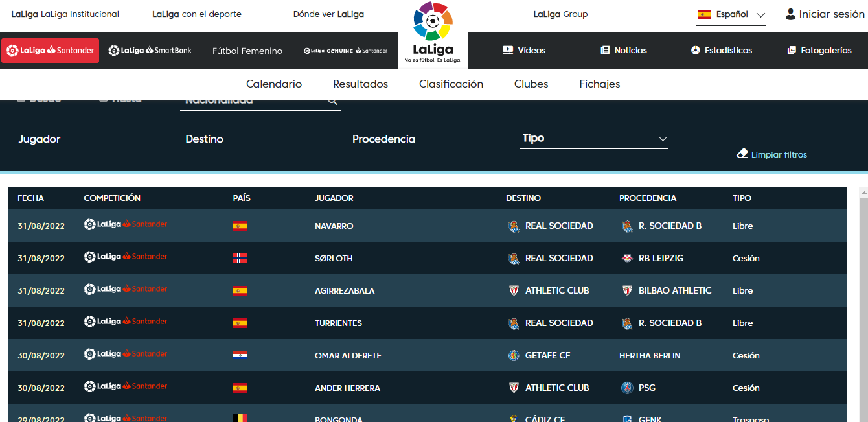Click the TURRIENTES player name
This screenshot has height=422, width=868.
point(338,323)
